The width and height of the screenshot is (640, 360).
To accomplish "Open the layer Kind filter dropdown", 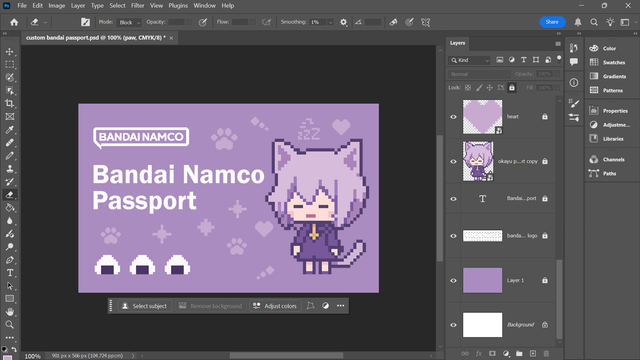I will pos(469,60).
